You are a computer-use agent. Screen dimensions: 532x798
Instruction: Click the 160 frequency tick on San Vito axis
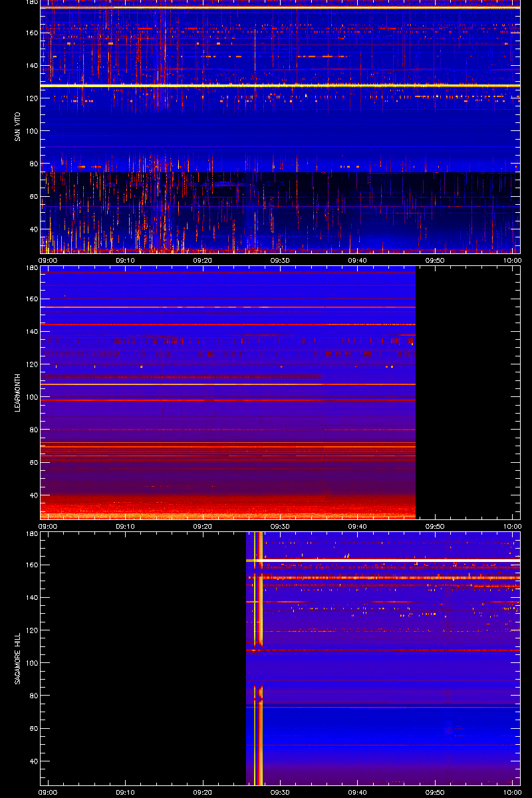[31, 33]
